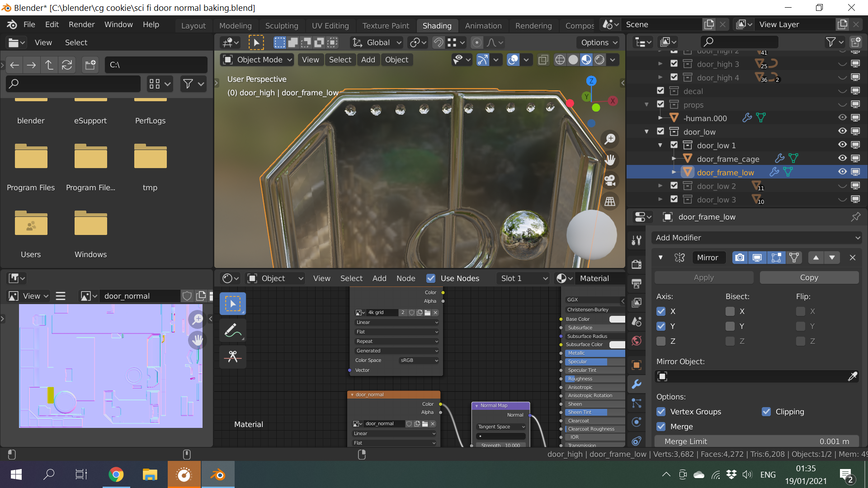
Task: Click the Copy button in Mirror modifier
Action: (809, 277)
